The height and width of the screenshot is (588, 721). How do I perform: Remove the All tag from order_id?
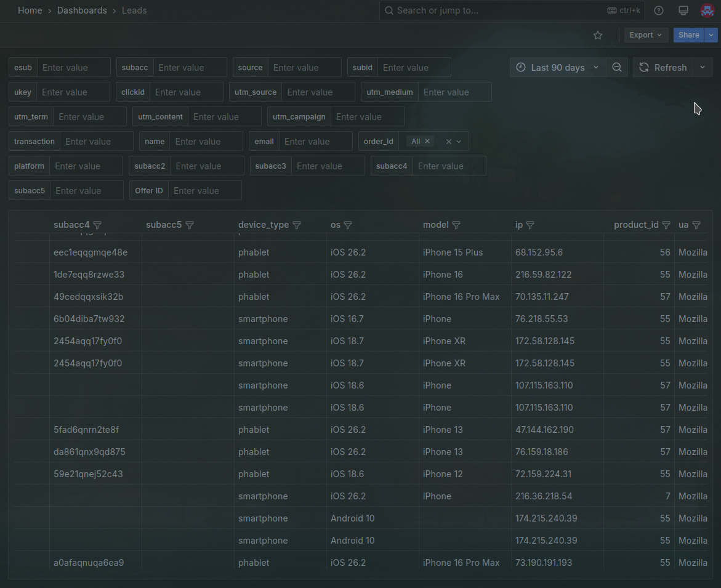(x=427, y=142)
